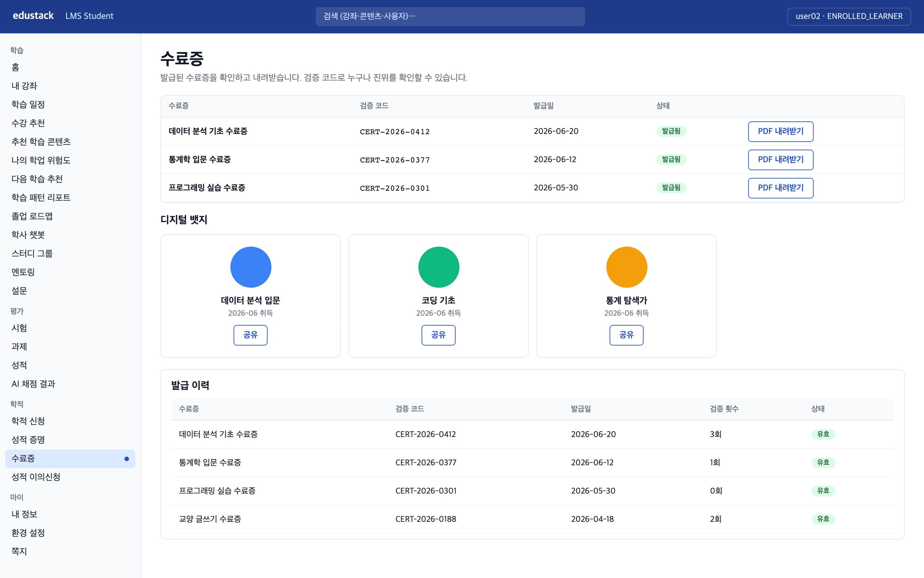The width and height of the screenshot is (924, 578).
Task: Open 내 정보 under 마이
Action: tap(70, 514)
